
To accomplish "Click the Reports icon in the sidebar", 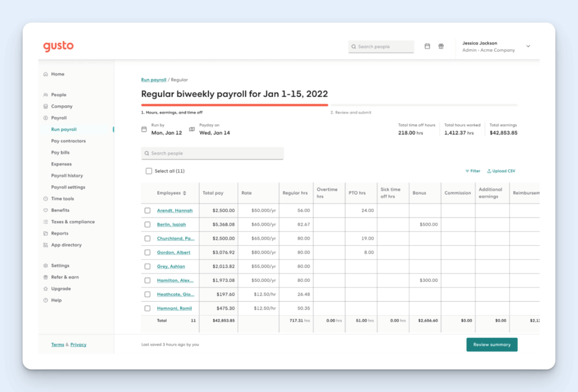I will point(45,233).
